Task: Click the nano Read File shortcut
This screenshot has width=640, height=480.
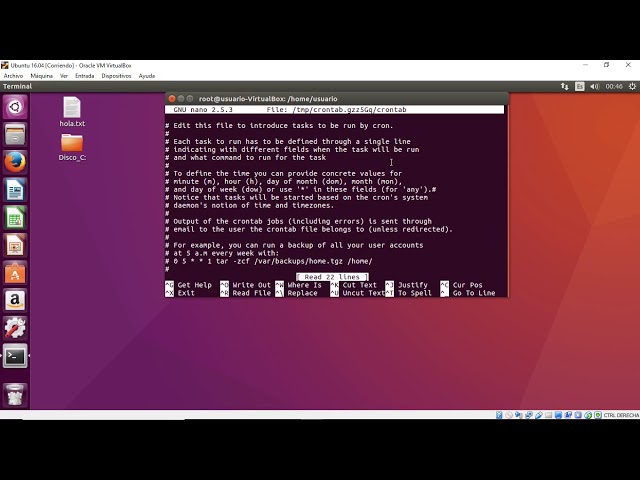Action: [x=245, y=293]
